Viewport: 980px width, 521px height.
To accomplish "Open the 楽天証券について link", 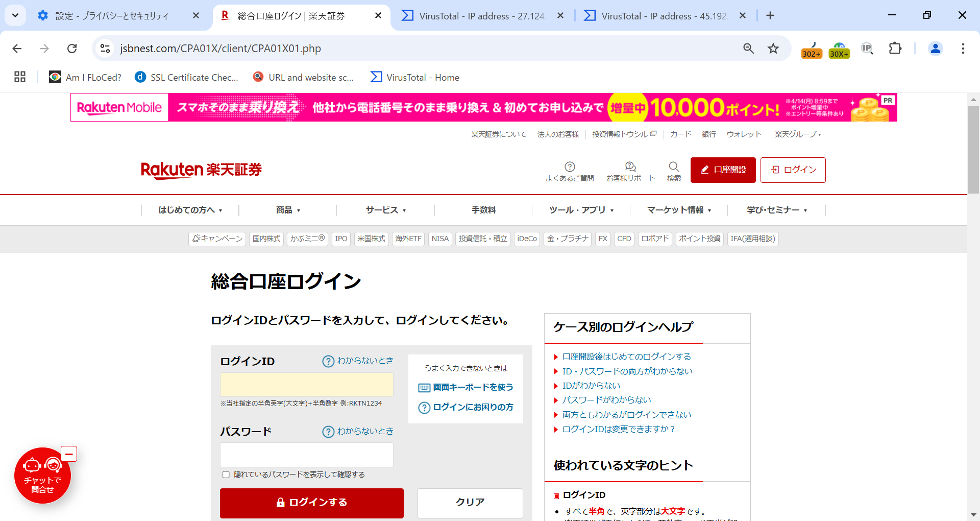I will click(x=499, y=134).
